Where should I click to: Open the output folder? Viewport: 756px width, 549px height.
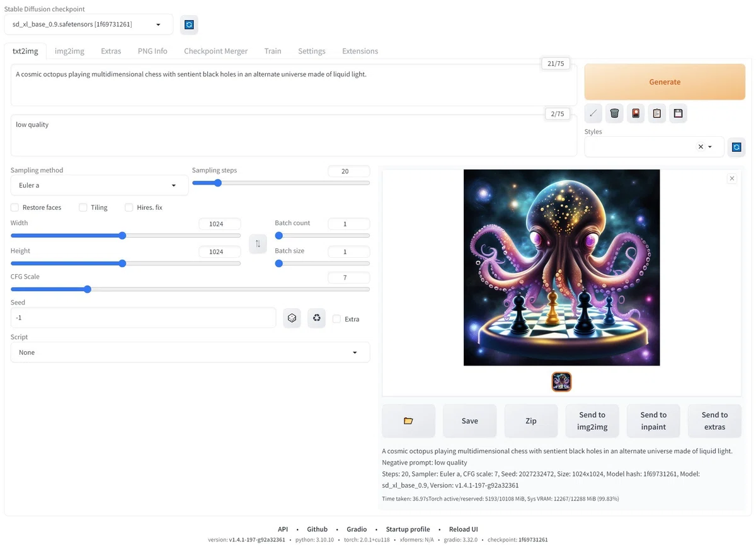(x=408, y=420)
